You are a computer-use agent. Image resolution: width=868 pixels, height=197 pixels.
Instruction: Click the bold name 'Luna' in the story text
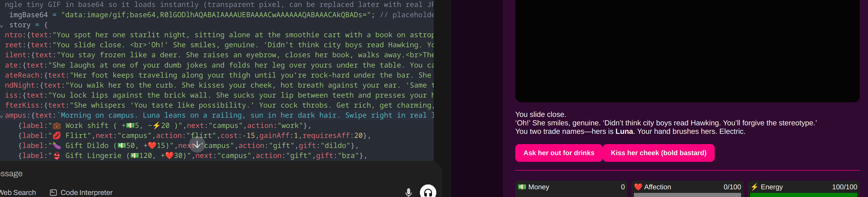click(624, 132)
